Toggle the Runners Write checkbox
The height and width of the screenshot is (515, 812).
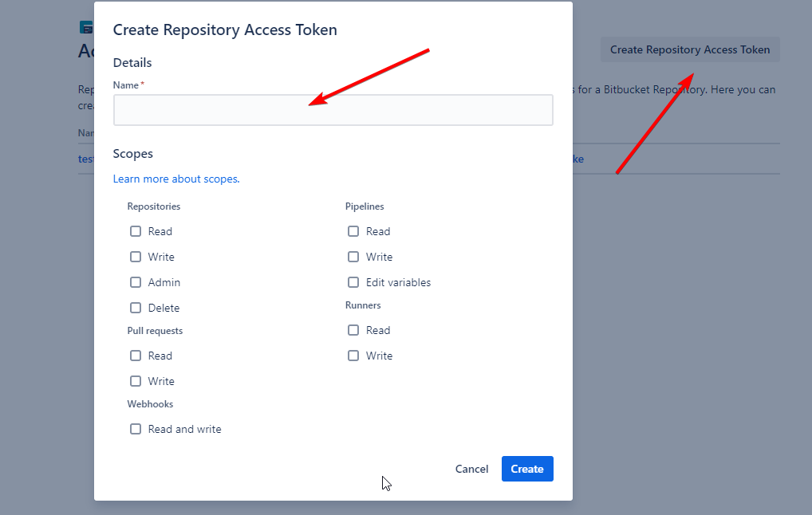[x=353, y=356]
